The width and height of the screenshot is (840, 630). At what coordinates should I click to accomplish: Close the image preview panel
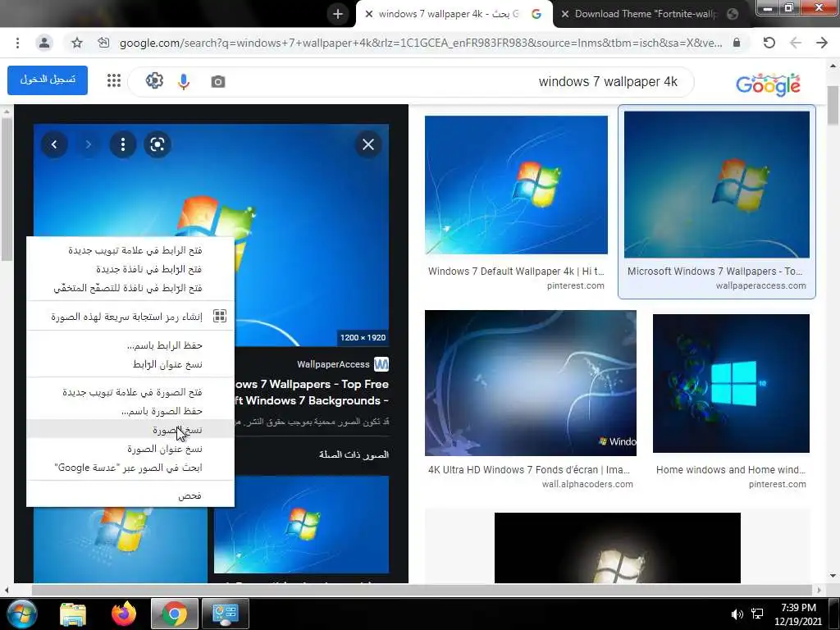pyautogui.click(x=368, y=144)
